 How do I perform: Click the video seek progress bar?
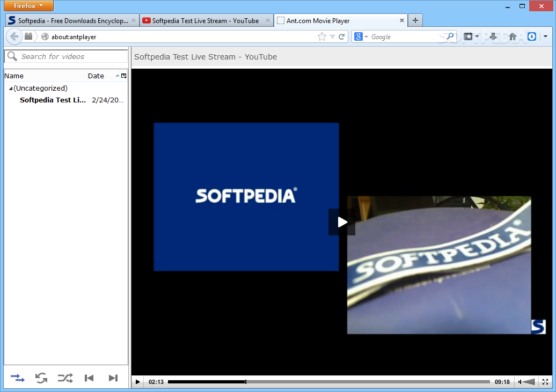[328, 382]
